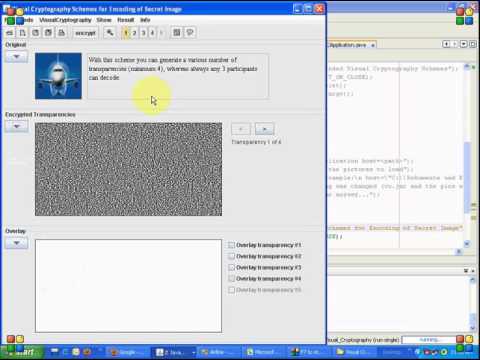Expand the Overlay section dropdown arrow

[16, 243]
